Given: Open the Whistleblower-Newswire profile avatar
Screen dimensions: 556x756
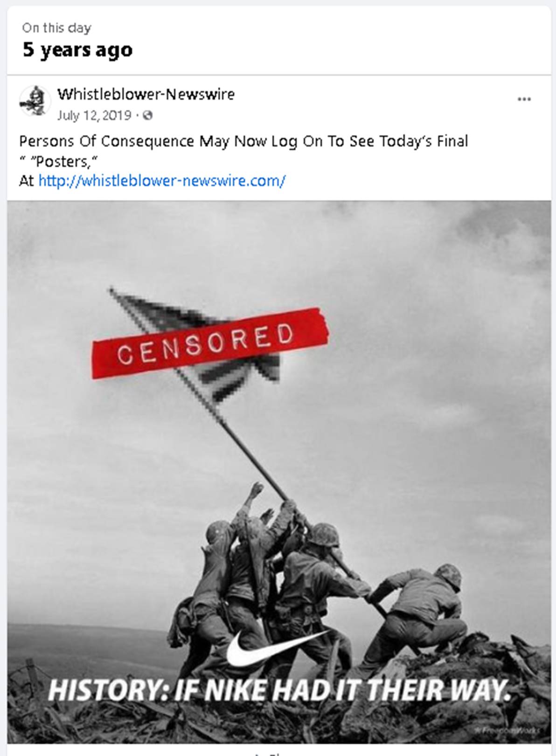Looking at the screenshot, I should click(35, 101).
